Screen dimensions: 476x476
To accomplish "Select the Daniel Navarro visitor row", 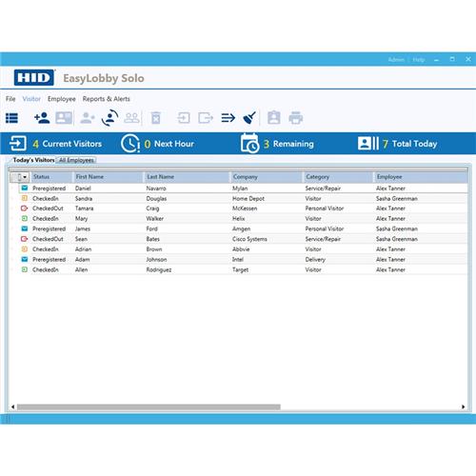I will point(238,188).
